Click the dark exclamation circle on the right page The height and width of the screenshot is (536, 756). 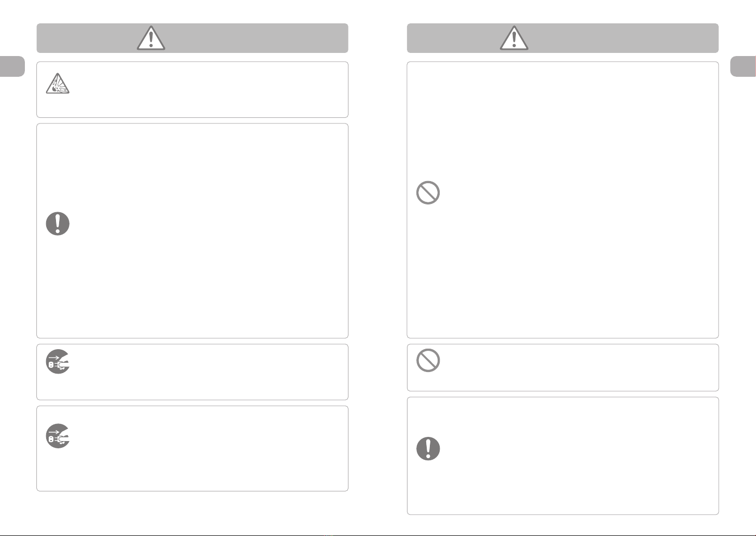coord(428,448)
